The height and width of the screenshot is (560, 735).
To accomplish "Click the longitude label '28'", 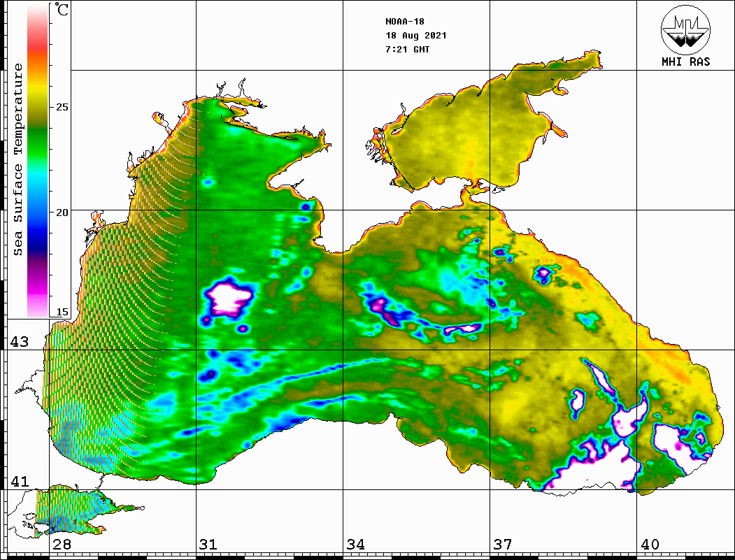I will coord(62,544).
